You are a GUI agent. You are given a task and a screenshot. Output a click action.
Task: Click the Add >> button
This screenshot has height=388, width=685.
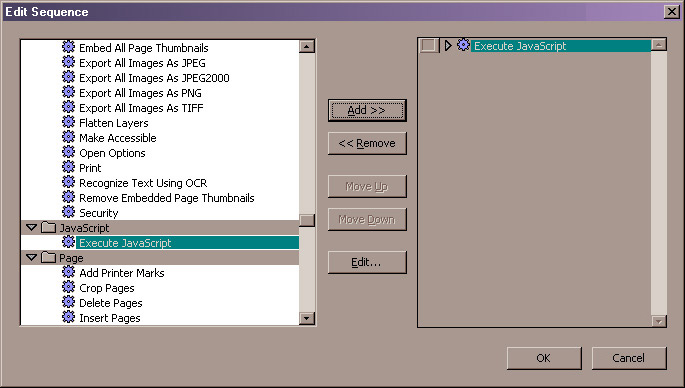click(x=367, y=110)
